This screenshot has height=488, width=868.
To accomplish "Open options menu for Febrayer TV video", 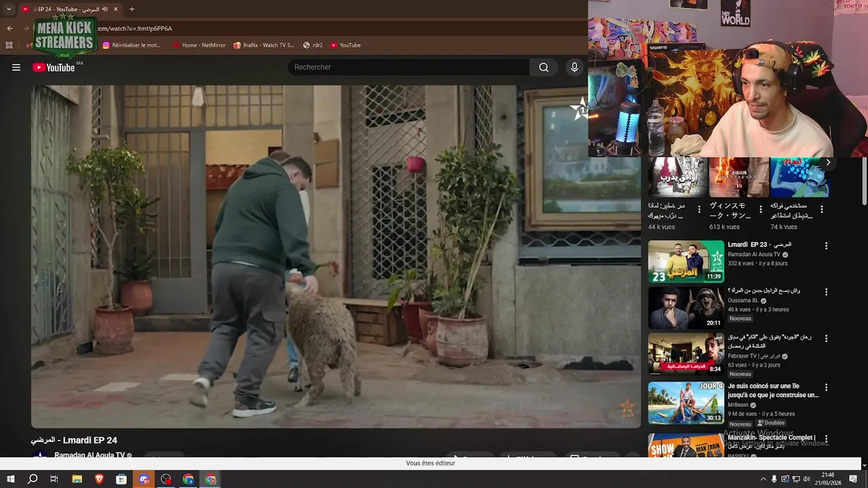I will [826, 338].
